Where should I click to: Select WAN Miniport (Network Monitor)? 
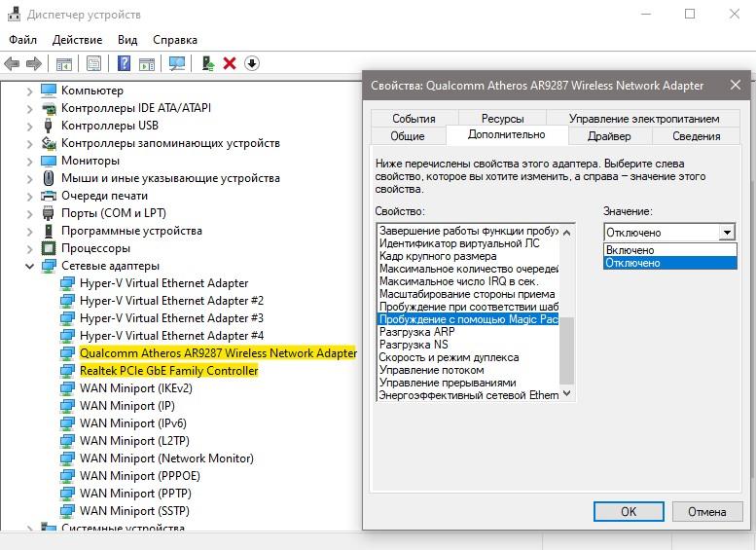click(166, 458)
